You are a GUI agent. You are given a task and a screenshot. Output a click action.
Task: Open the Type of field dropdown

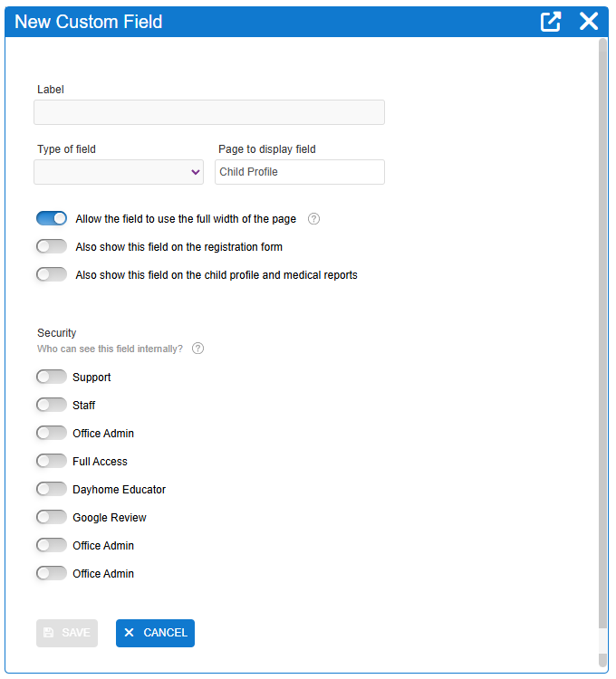(x=119, y=172)
